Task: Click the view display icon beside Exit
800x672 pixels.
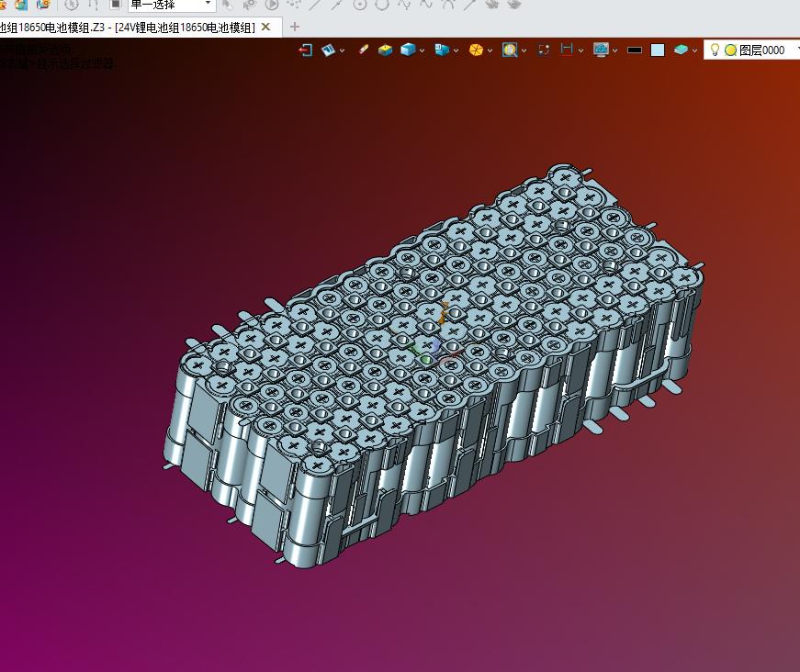Action: coord(328,50)
